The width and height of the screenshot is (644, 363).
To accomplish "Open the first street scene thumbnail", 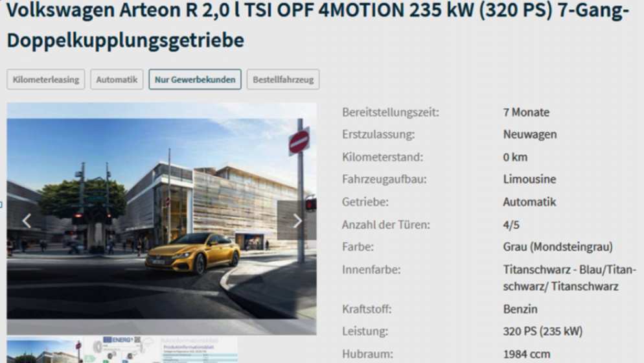I will (x=44, y=350).
